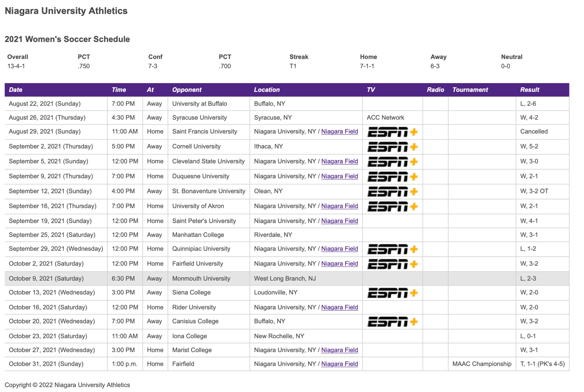
Task: Click ESPN+ logo in University of Akron row
Action: tap(392, 206)
